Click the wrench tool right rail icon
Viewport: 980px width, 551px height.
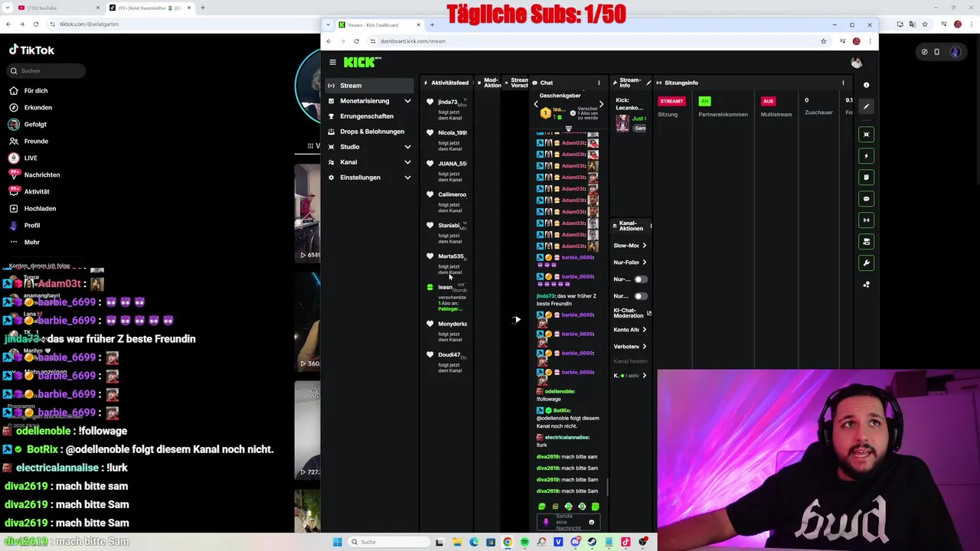866,263
